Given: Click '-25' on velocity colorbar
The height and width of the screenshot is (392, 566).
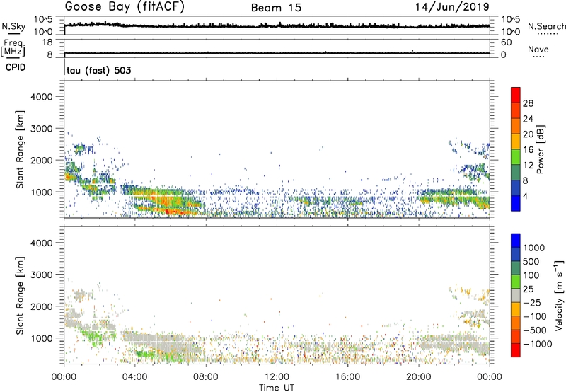Looking at the screenshot, I should tap(531, 302).
